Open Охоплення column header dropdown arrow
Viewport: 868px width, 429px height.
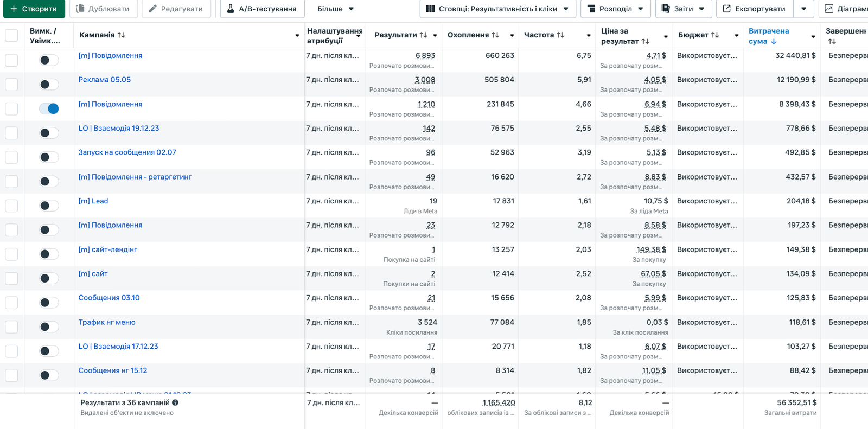pyautogui.click(x=512, y=36)
